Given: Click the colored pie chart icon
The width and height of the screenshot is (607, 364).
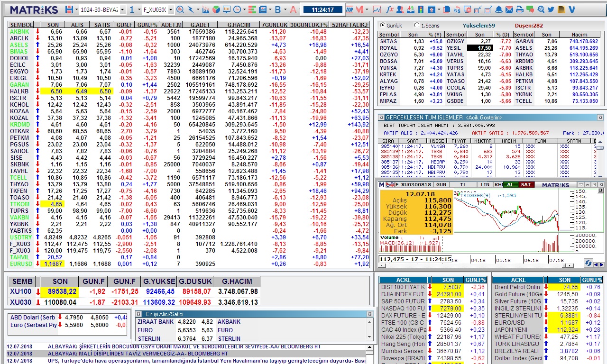Looking at the screenshot, I should pyautogui.click(x=216, y=9).
